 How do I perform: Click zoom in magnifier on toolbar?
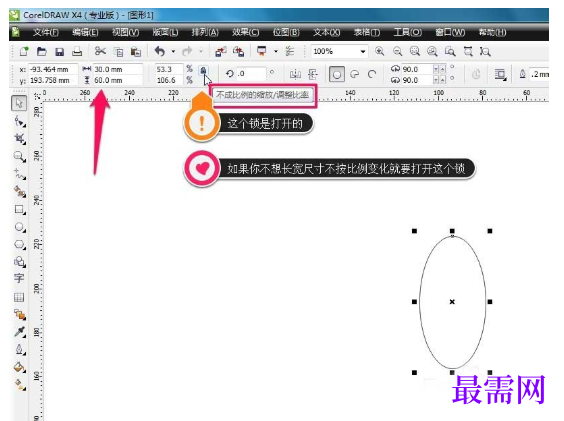[379, 51]
